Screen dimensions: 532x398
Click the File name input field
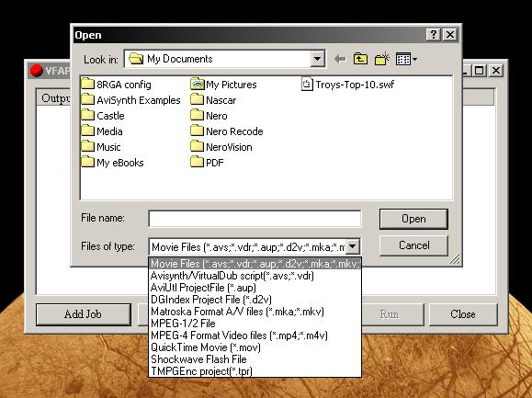click(x=255, y=219)
